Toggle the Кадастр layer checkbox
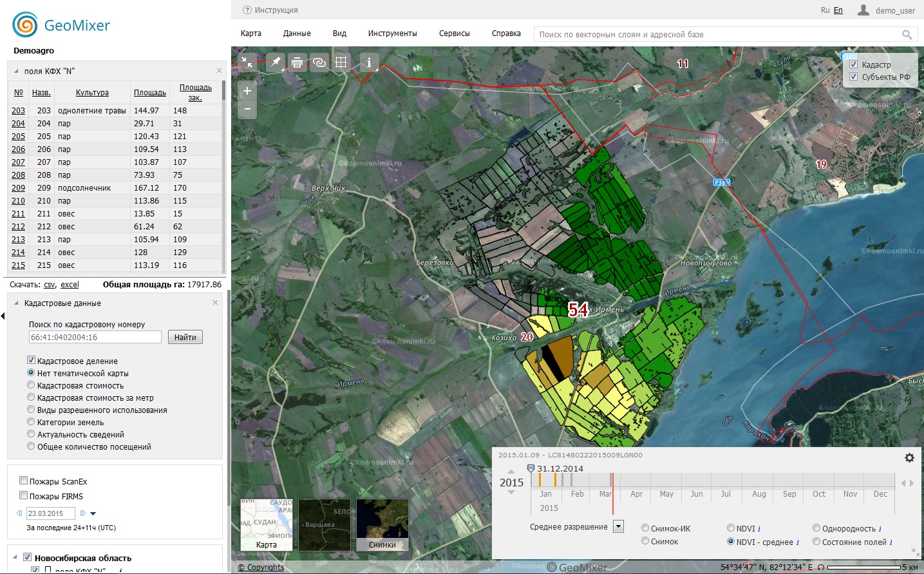The image size is (924, 574). pos(854,64)
